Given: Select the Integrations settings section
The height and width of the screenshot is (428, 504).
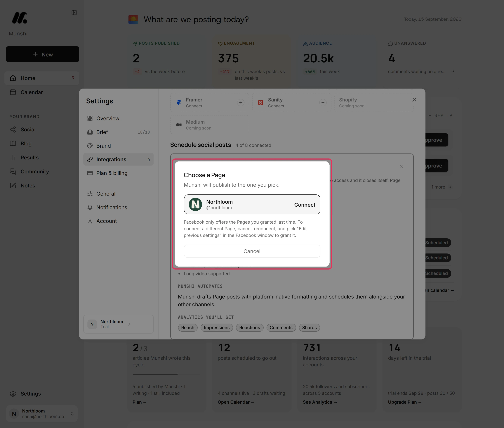Looking at the screenshot, I should click(119, 159).
